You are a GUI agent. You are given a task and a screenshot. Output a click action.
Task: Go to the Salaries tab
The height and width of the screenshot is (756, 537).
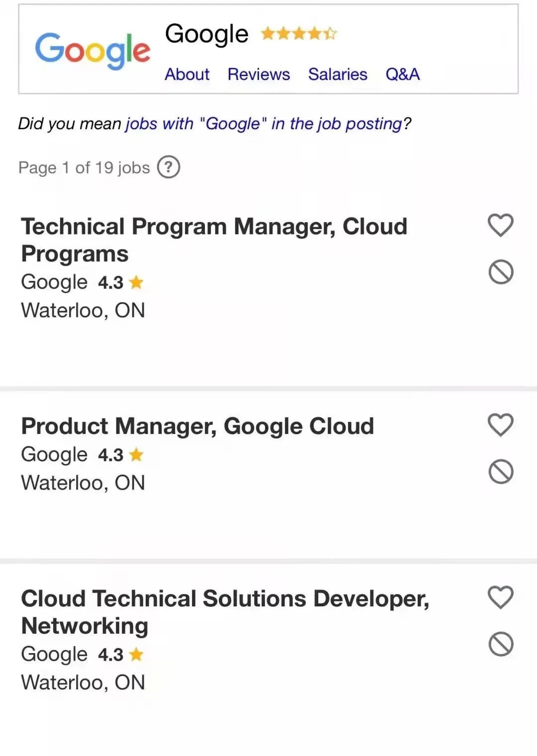pyautogui.click(x=338, y=75)
